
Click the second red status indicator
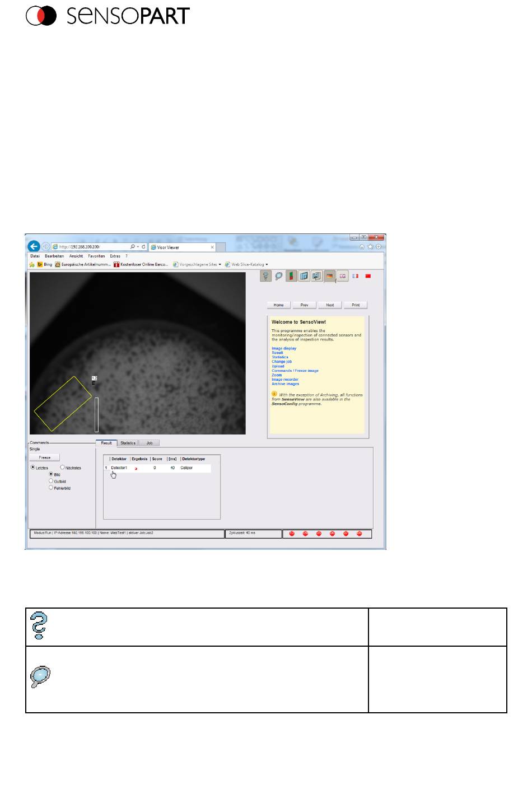coord(305,534)
